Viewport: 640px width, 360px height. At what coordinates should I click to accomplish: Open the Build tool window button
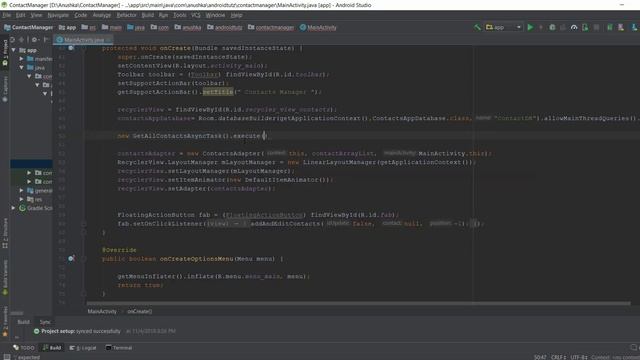(x=52, y=348)
